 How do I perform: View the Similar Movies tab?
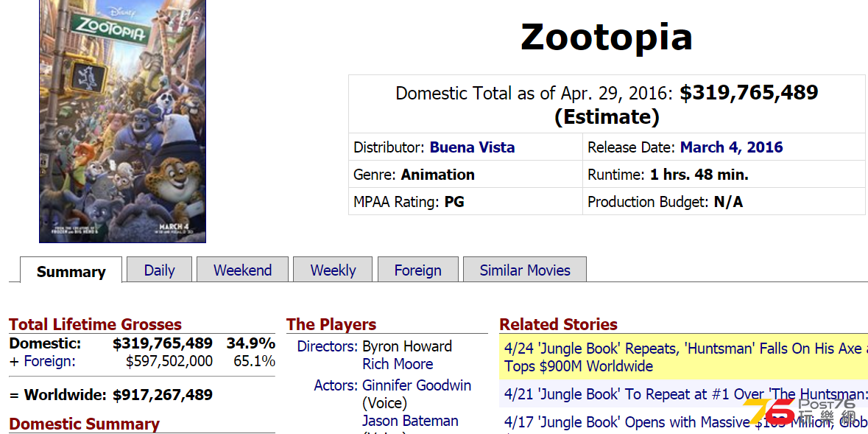click(x=525, y=270)
